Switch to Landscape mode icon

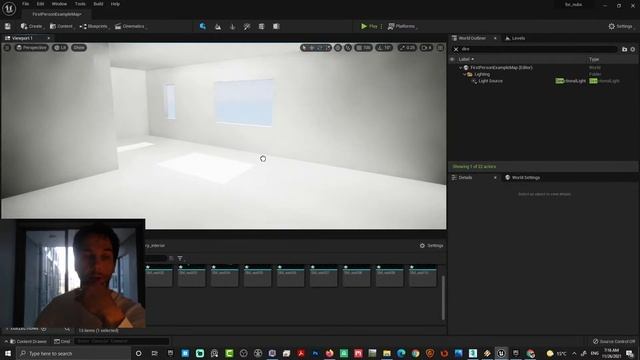tap(218, 27)
